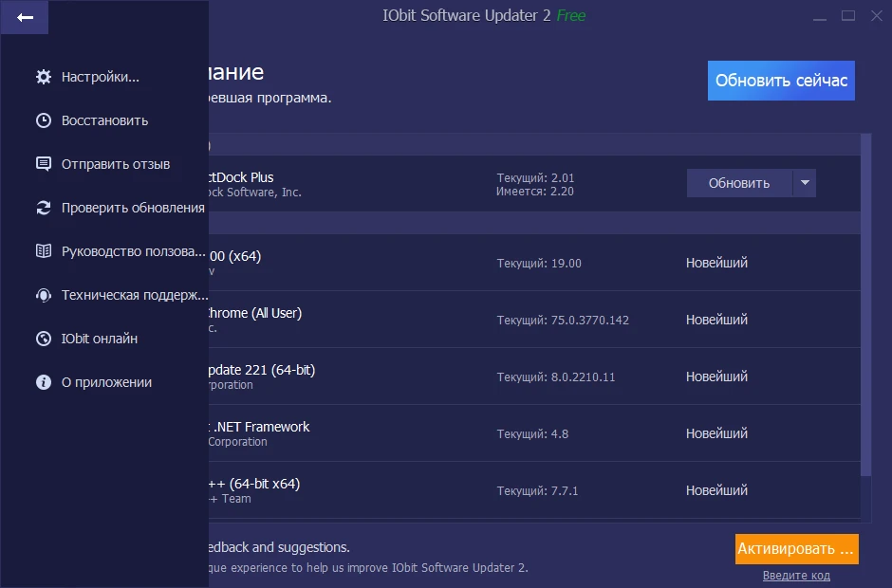Click the feedback icon beside Отправить отзыв
The image size is (892, 588).
43,164
